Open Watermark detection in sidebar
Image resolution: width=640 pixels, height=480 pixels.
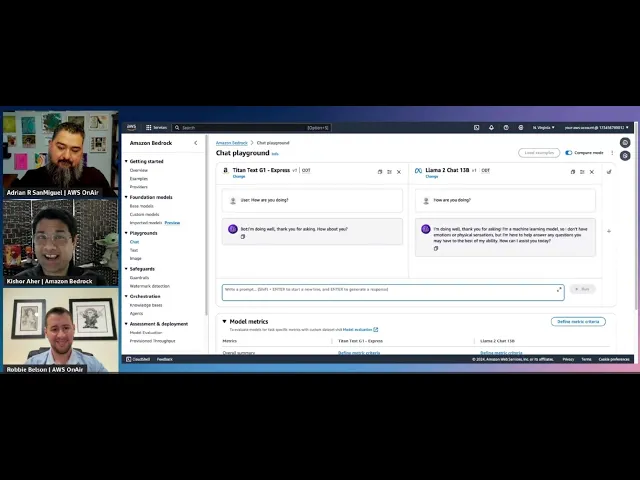tap(150, 286)
